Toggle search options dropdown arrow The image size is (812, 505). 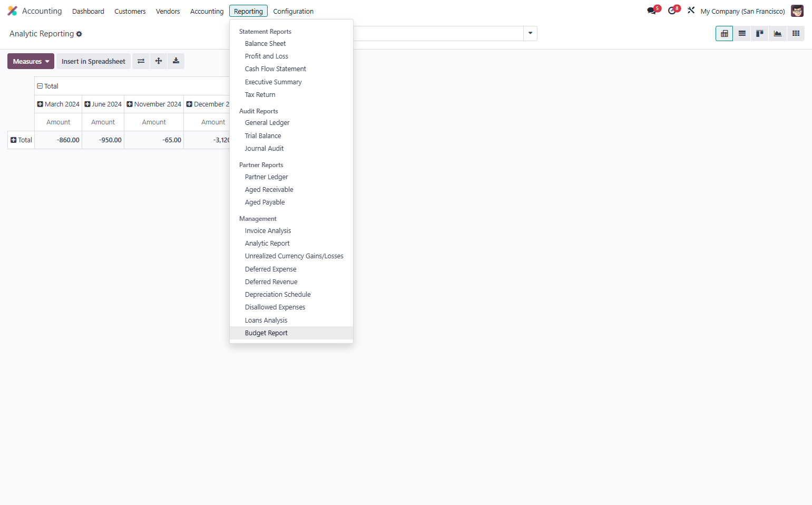pyautogui.click(x=530, y=33)
